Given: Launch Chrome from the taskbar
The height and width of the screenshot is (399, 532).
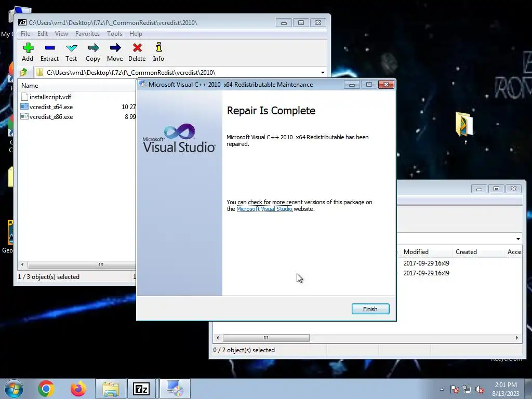Looking at the screenshot, I should pyautogui.click(x=46, y=389).
